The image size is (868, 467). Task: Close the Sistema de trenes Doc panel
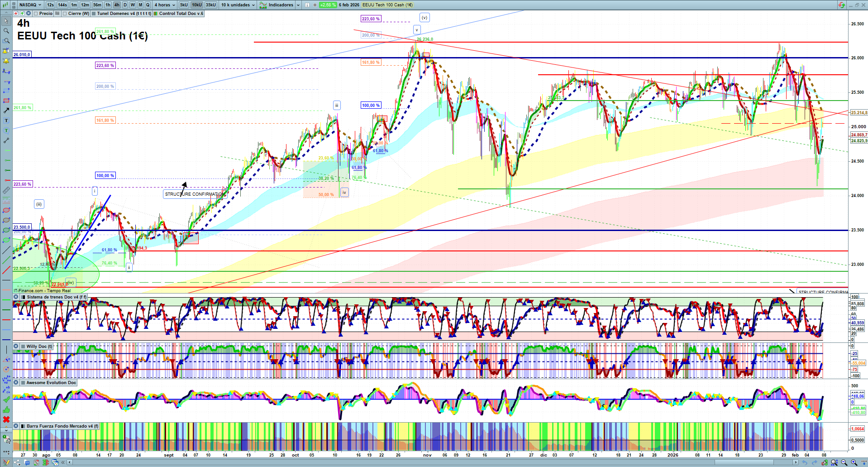(x=16, y=297)
